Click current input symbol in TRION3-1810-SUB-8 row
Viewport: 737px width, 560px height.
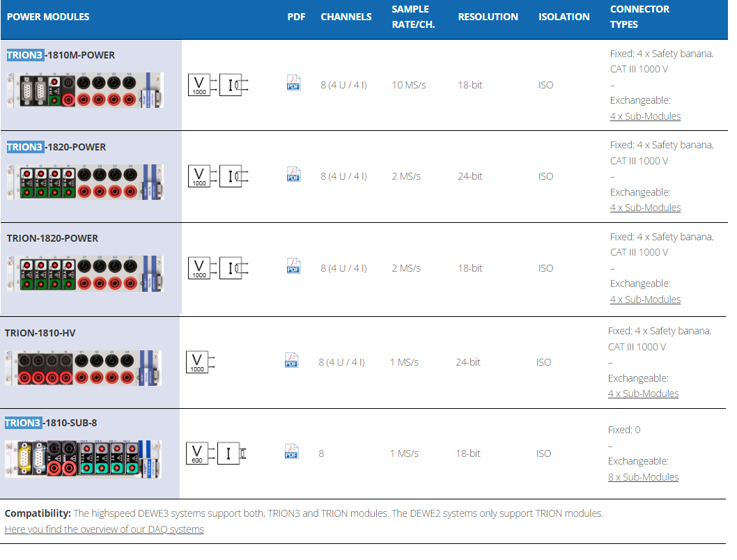[231, 453]
